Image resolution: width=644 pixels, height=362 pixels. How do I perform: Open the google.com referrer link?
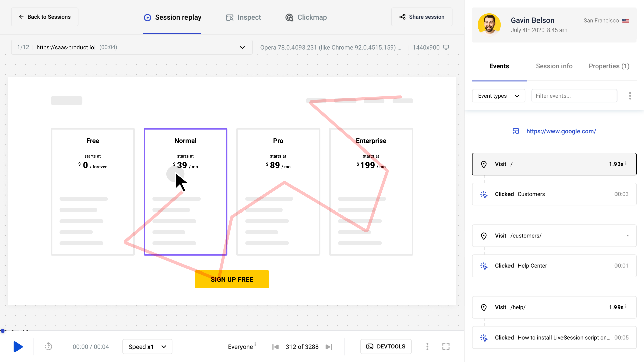[561, 131]
